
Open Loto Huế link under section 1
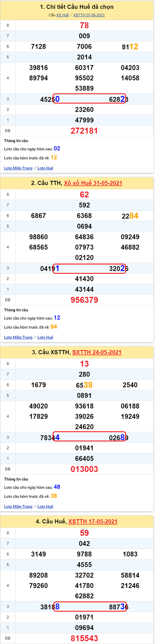pos(45,168)
